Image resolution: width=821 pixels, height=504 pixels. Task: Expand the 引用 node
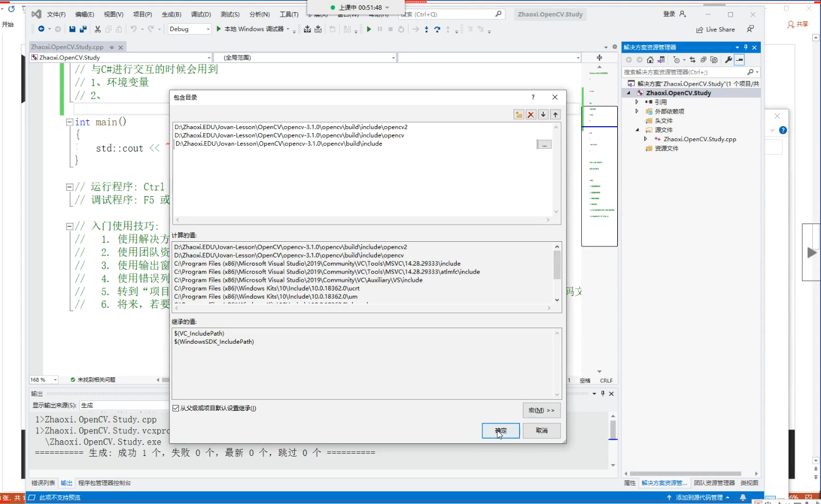(637, 102)
